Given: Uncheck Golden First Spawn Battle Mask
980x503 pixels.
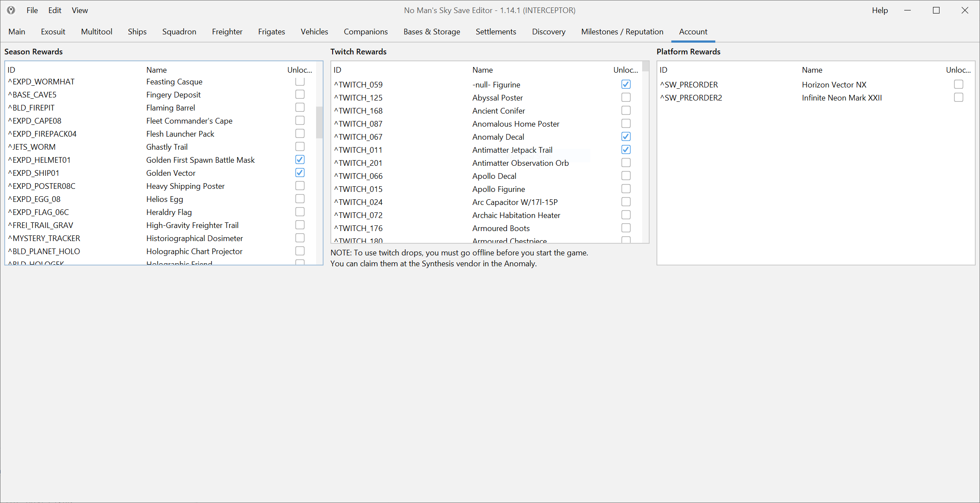Looking at the screenshot, I should (x=300, y=160).
